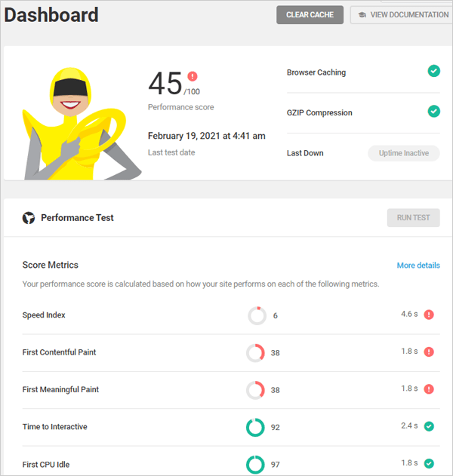Click the Time to Interactive score ring
Viewport: 453px width, 476px height.
point(255,428)
